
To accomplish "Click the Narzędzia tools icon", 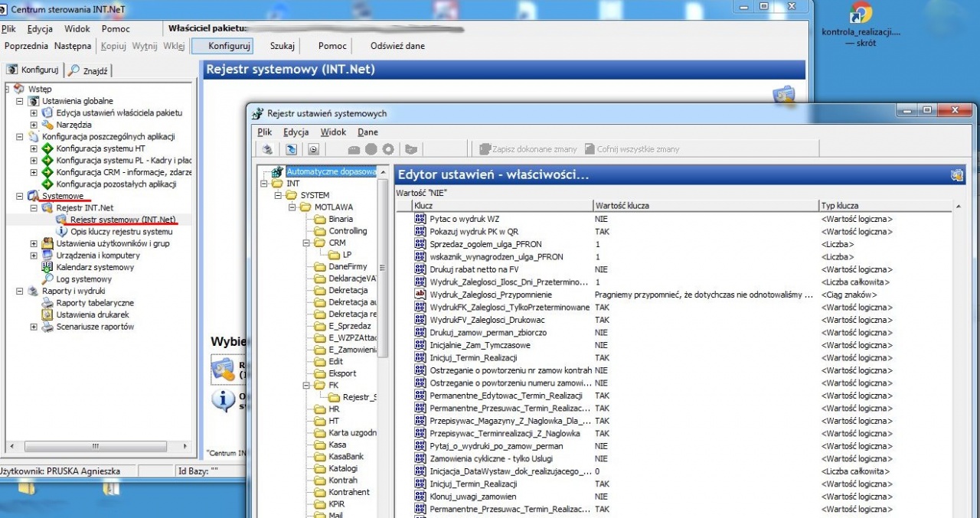I will click(47, 125).
